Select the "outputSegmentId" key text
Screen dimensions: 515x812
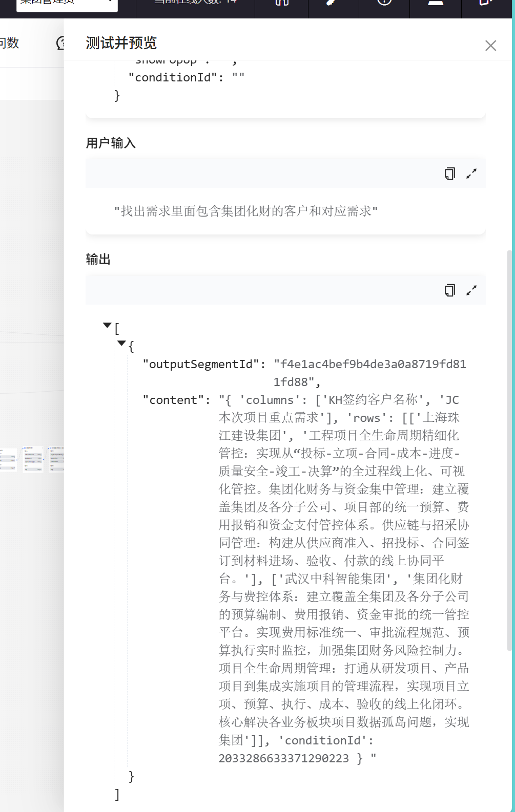201,364
